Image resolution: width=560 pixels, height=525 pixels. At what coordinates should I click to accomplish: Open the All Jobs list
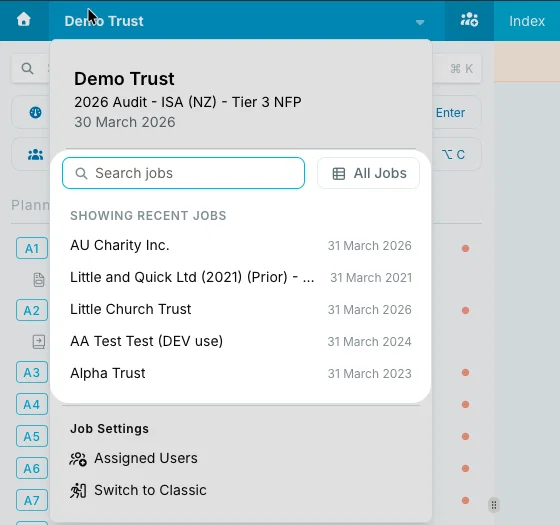368,173
